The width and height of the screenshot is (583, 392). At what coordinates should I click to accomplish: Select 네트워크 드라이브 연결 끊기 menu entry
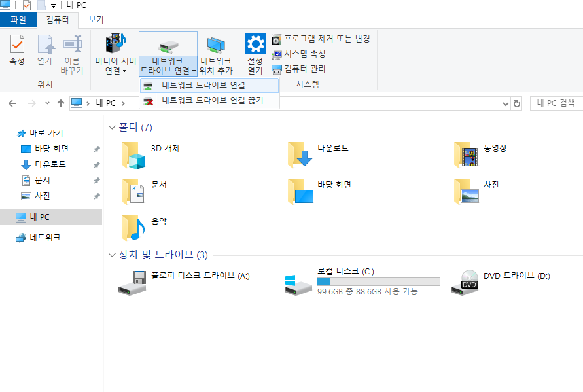coord(209,100)
